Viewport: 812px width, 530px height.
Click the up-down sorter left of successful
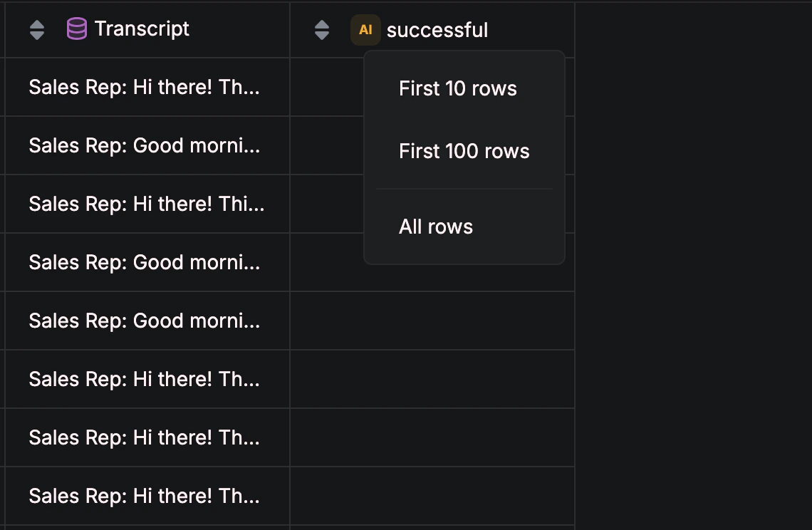(322, 29)
